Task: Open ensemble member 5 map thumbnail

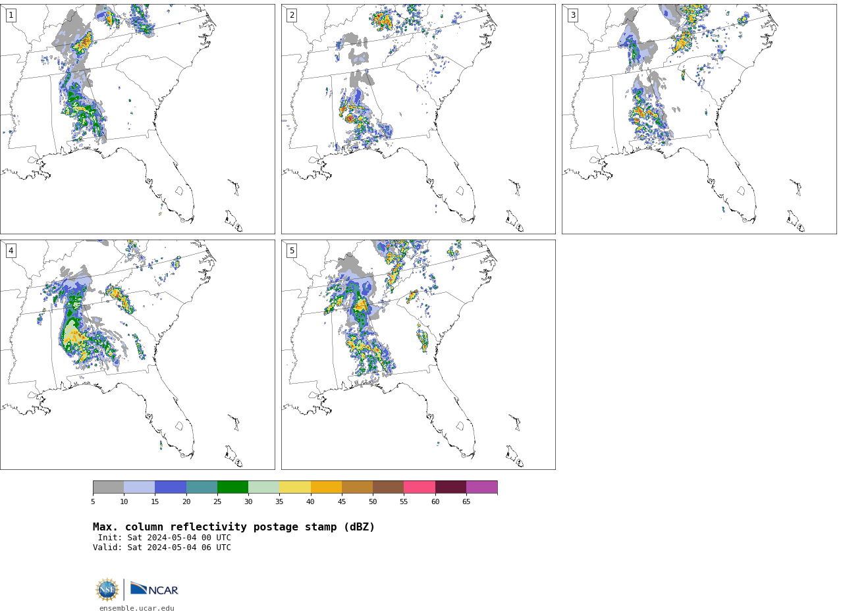Action: click(418, 355)
